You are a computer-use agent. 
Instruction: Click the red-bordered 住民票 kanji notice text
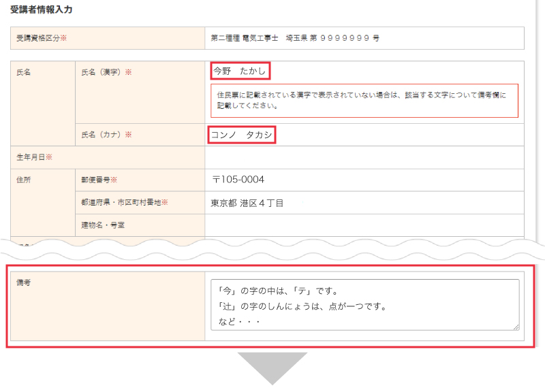coord(364,101)
